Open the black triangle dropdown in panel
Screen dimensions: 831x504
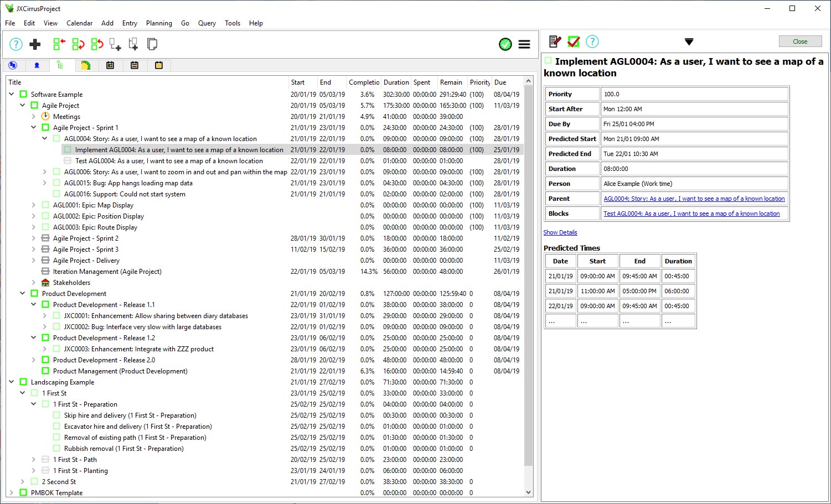point(689,41)
